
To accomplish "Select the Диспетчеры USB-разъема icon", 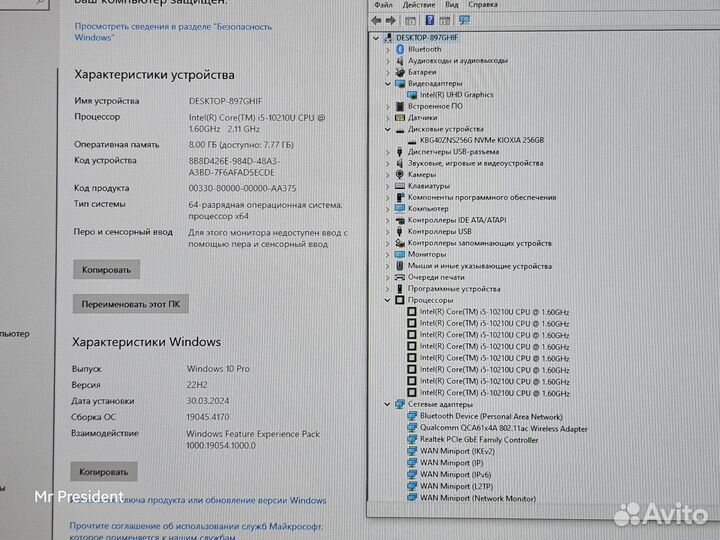I will (x=400, y=152).
